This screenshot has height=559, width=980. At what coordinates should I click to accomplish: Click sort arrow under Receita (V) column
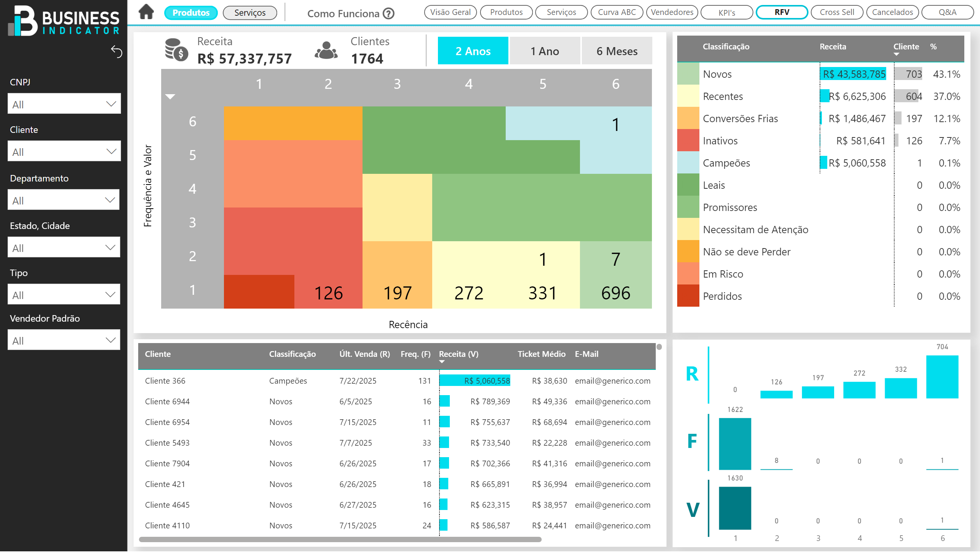coord(441,362)
